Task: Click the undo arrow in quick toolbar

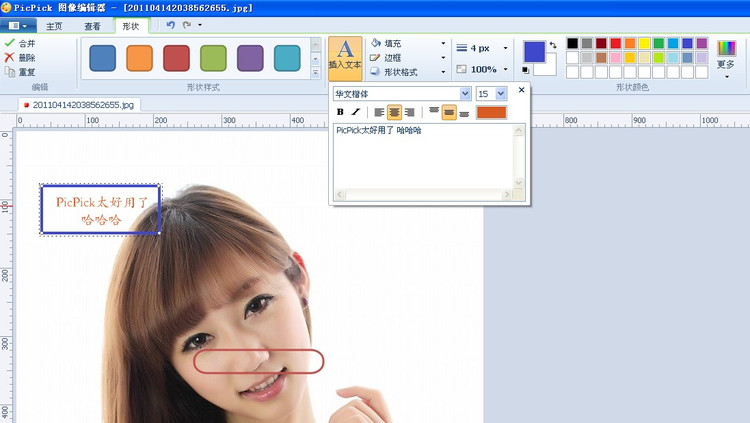Action: click(x=170, y=25)
